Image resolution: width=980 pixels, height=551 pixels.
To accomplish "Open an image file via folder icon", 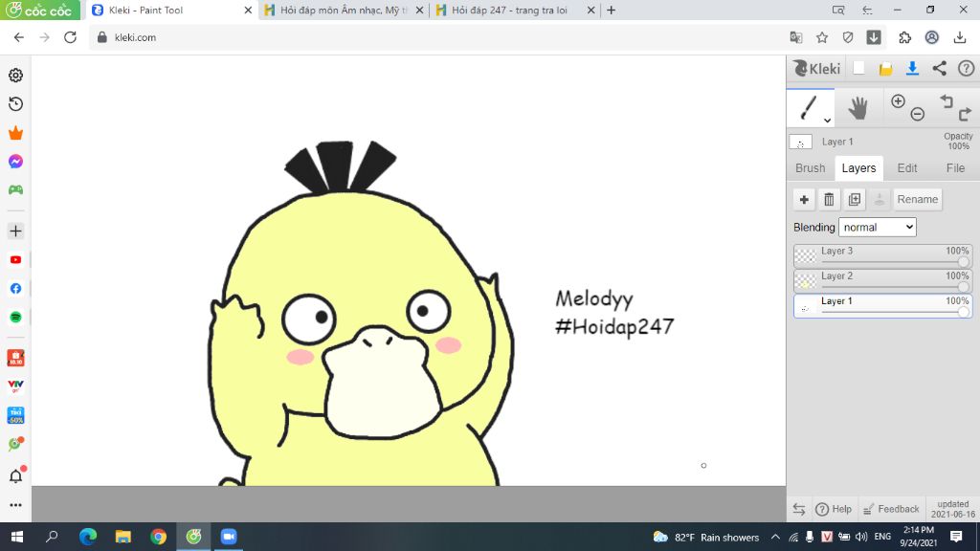I will (x=885, y=69).
